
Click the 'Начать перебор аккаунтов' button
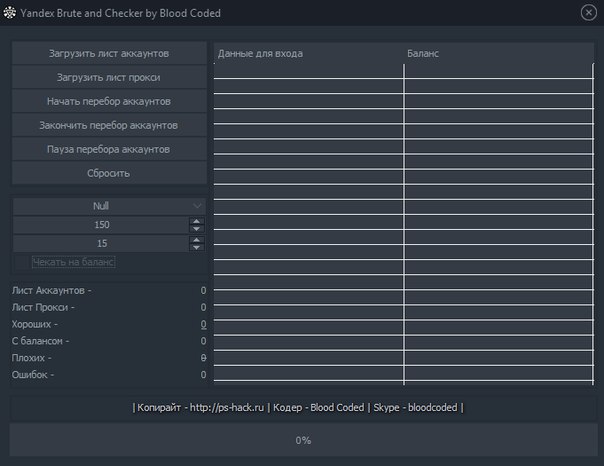[109, 101]
